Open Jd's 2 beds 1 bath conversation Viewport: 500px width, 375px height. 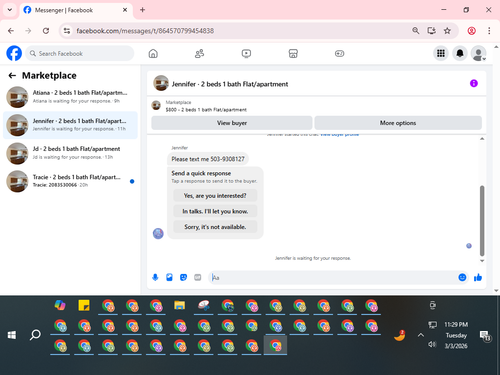[70, 153]
